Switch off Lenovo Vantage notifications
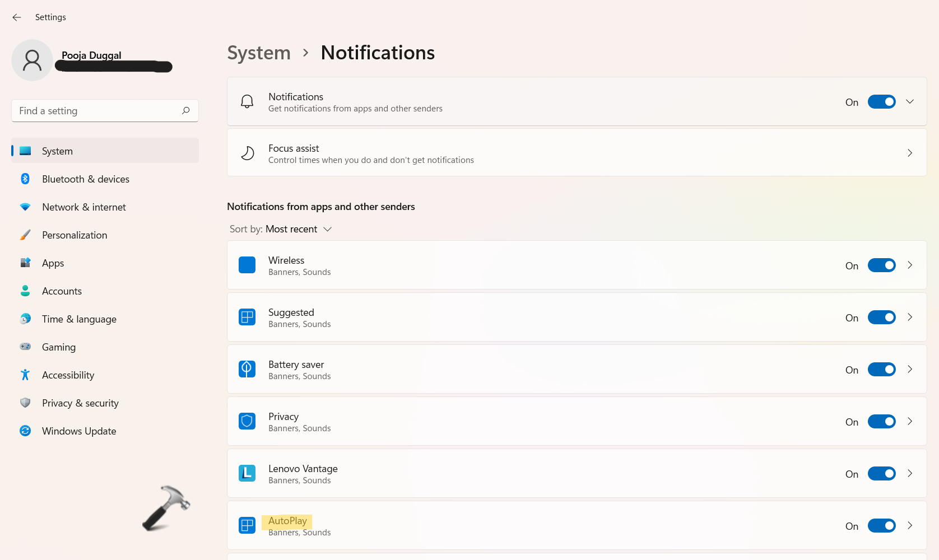This screenshot has width=939, height=560. point(881,474)
